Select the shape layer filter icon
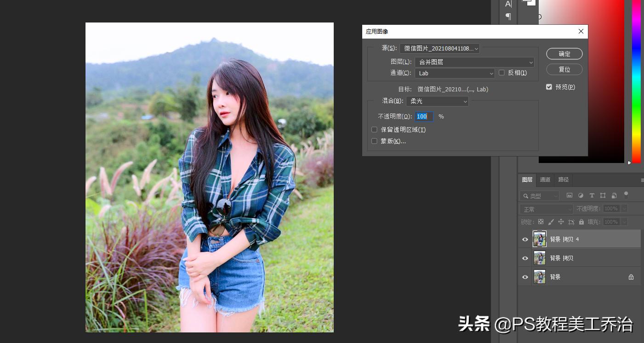This screenshot has width=644, height=343. (x=603, y=196)
